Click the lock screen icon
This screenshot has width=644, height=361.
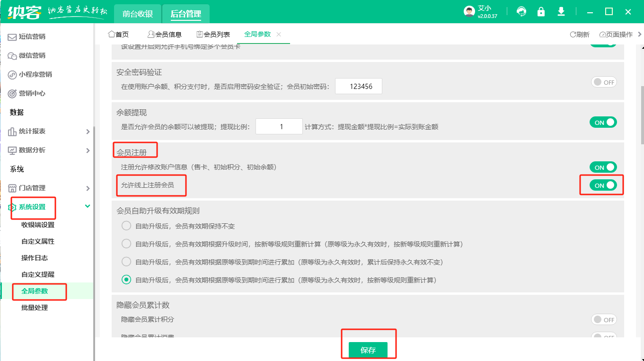point(541,12)
